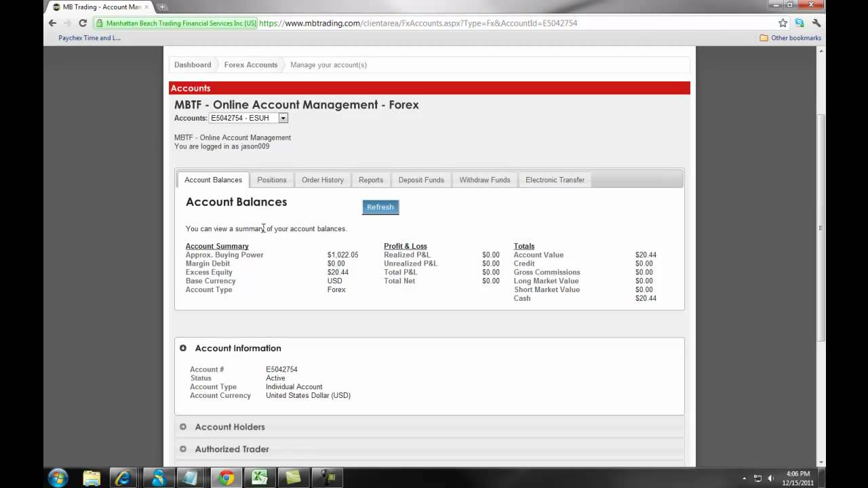Select the Account Balances tab
The height and width of the screenshot is (488, 868).
213,180
